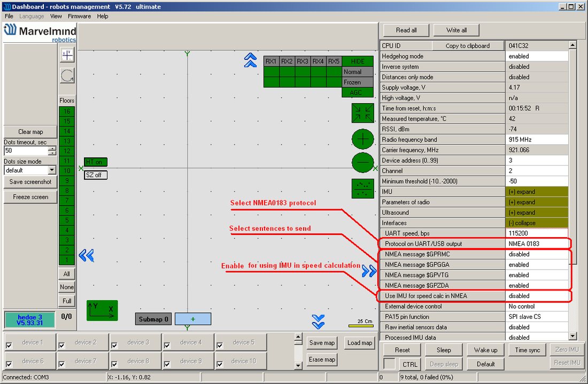Click the Freeze screen button

pyautogui.click(x=30, y=197)
